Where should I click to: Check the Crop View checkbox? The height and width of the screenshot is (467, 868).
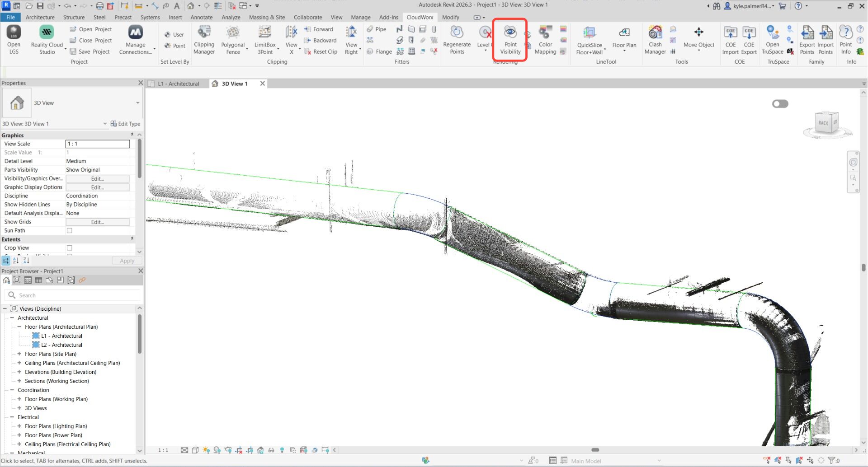[x=70, y=248]
